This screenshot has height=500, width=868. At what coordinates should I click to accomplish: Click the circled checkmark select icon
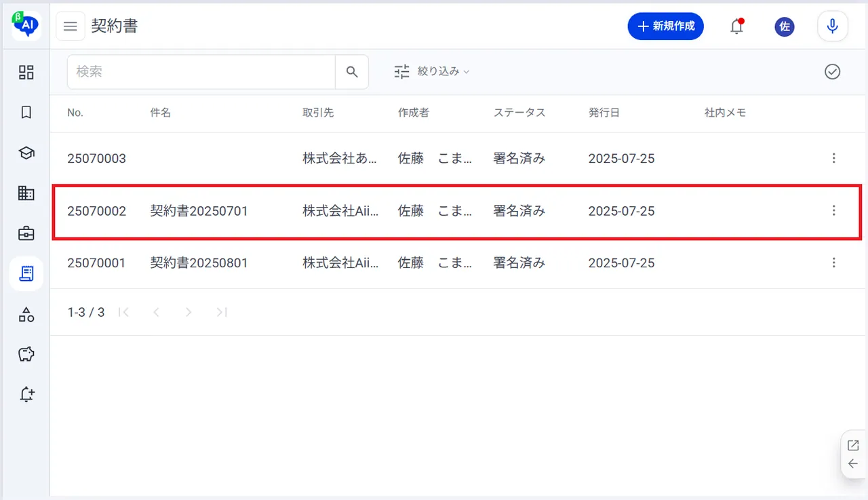[833, 72]
